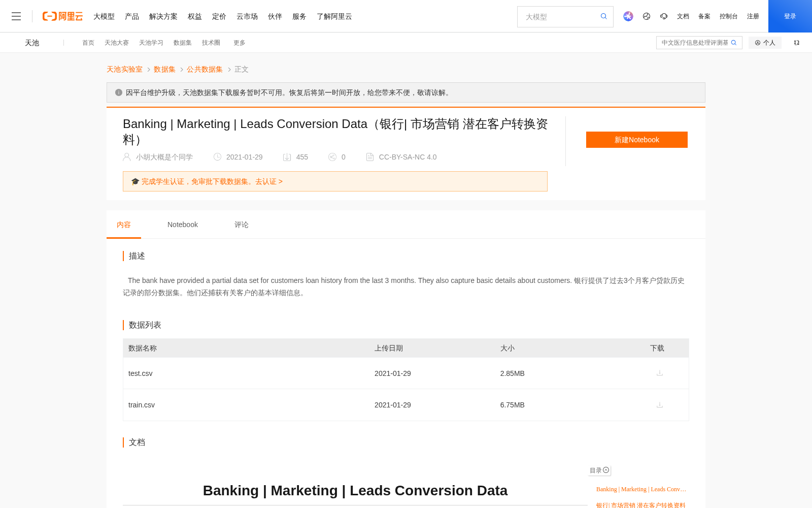Click student verification 去认证 link
The height and width of the screenshot is (508, 812).
click(x=269, y=181)
